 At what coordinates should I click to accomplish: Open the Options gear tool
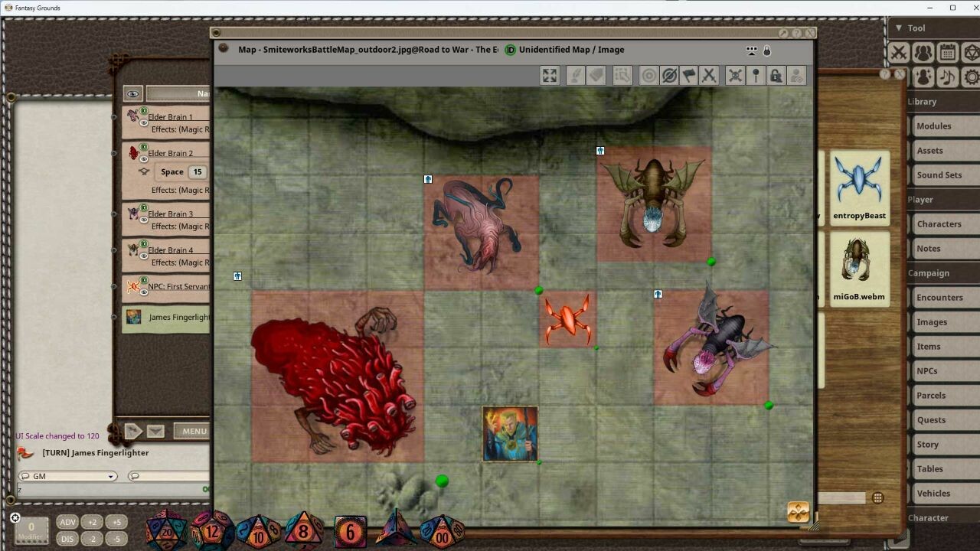[971, 77]
